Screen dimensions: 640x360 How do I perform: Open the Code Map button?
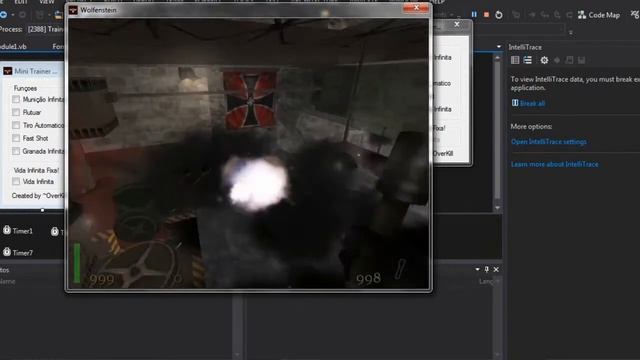[x=599, y=15]
